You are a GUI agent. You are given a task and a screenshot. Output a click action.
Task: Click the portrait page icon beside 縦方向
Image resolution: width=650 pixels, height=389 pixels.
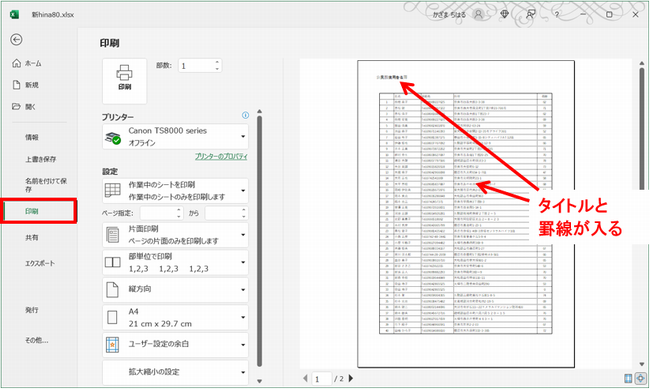[112, 290]
